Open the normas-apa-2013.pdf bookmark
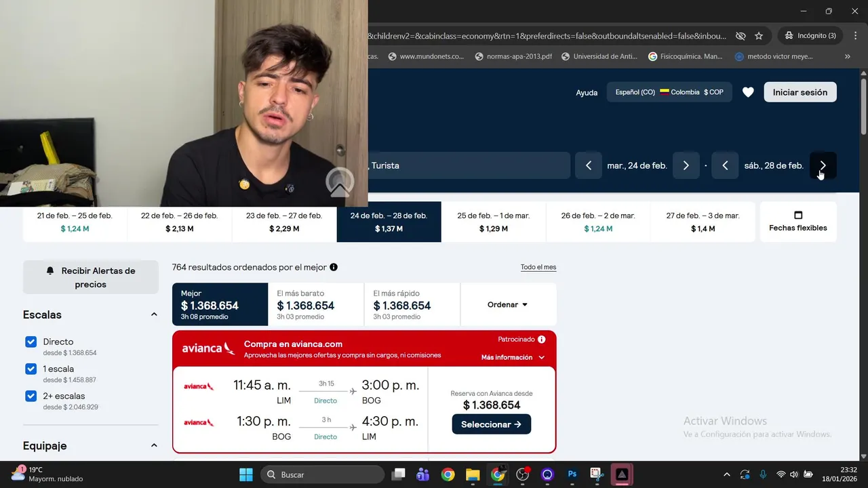The image size is (868, 488). coord(515,56)
